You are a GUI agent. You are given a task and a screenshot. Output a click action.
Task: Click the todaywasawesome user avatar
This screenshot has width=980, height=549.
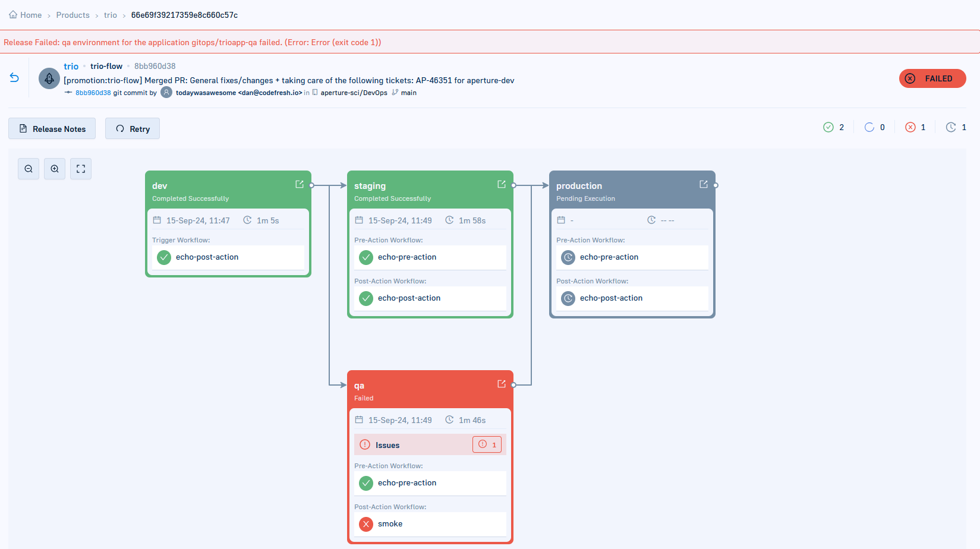click(x=166, y=93)
